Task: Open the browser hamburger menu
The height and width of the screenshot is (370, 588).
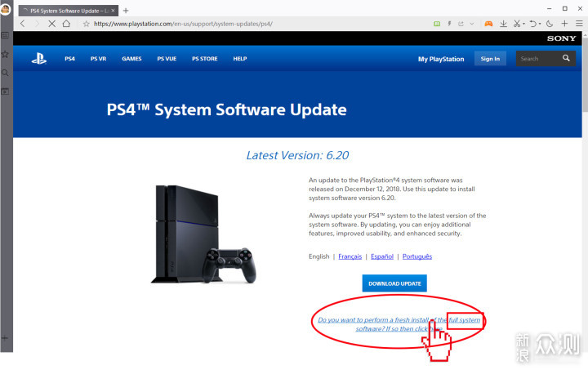Action: [x=578, y=24]
